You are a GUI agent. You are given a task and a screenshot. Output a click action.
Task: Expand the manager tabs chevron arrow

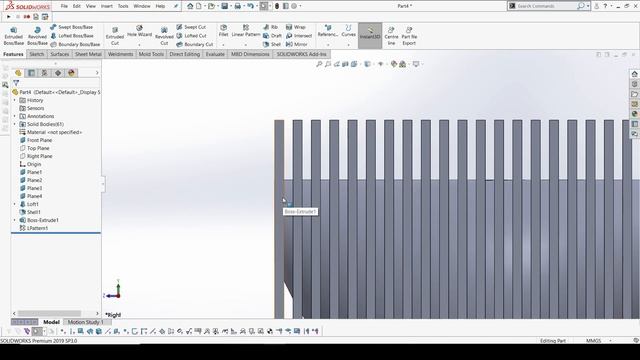point(97,73)
